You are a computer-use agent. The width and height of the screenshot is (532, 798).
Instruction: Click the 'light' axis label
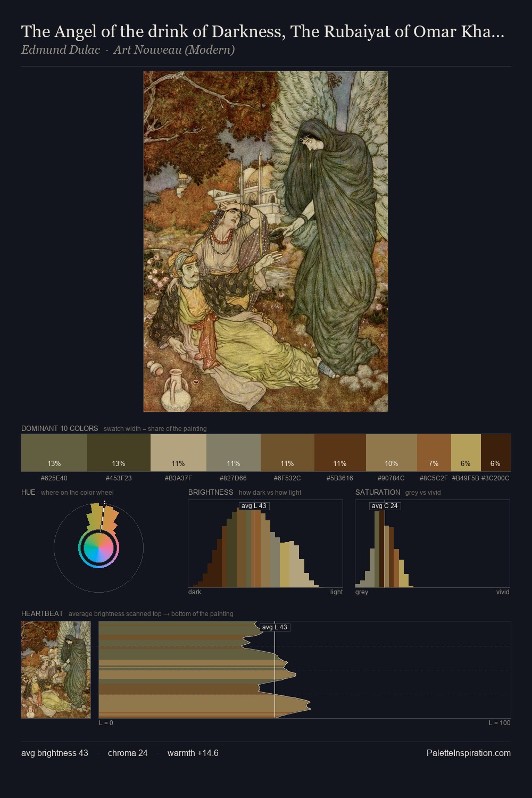point(337,592)
